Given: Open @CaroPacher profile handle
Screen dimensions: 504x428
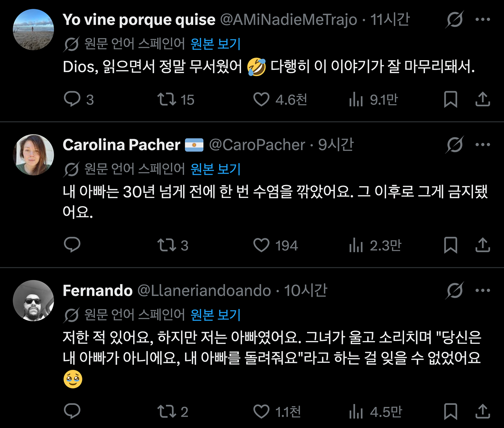Looking at the screenshot, I should pos(257,145).
